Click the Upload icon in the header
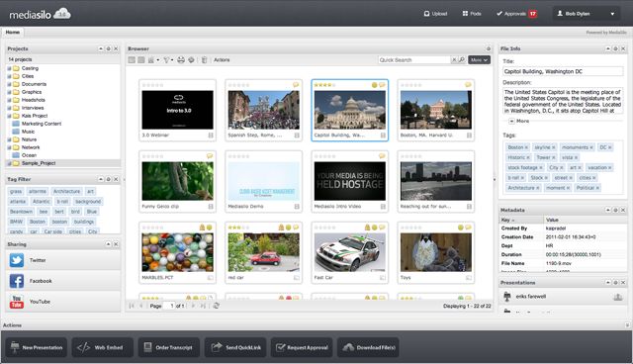633x364 pixels. pyautogui.click(x=426, y=14)
